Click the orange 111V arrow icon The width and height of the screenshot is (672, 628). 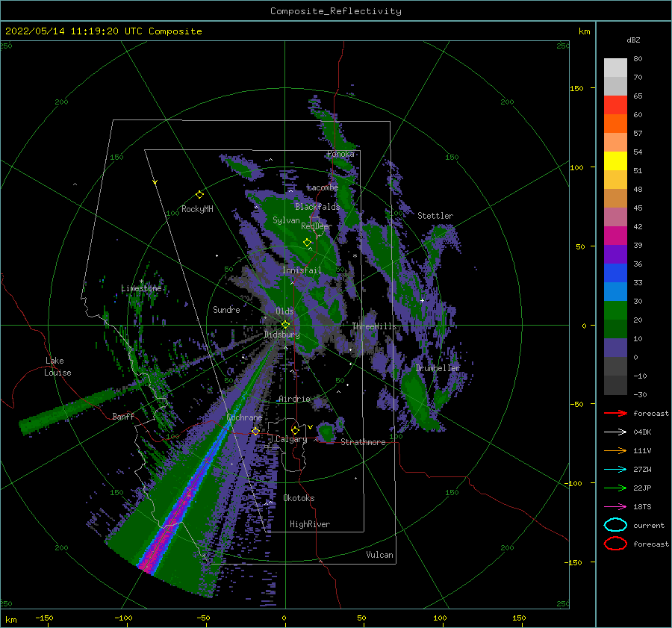[615, 450]
